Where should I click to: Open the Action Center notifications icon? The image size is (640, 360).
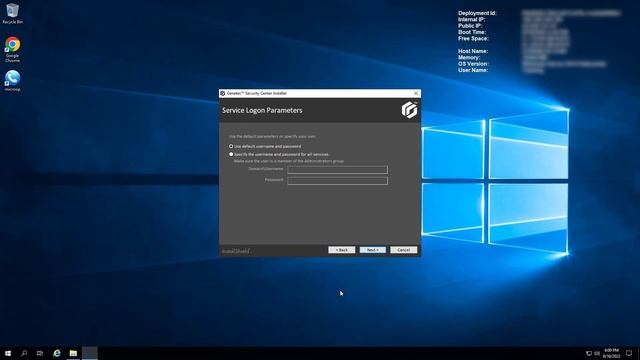click(x=629, y=353)
